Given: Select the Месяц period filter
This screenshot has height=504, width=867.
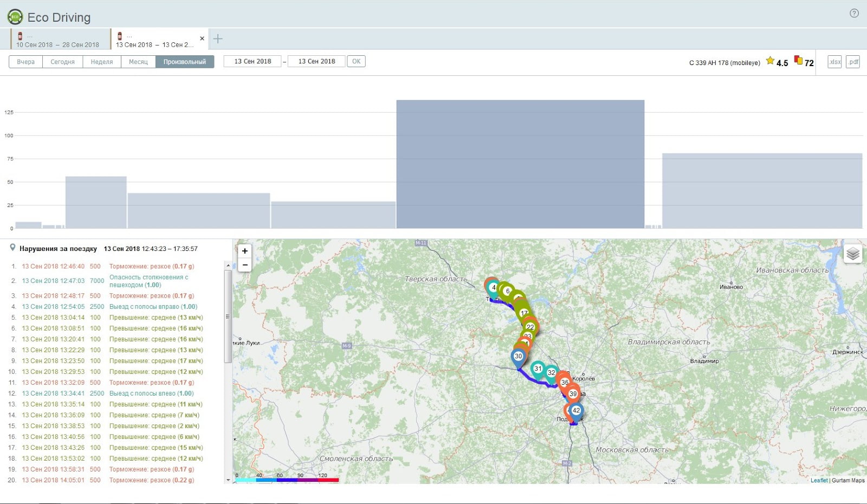Looking at the screenshot, I should [138, 62].
